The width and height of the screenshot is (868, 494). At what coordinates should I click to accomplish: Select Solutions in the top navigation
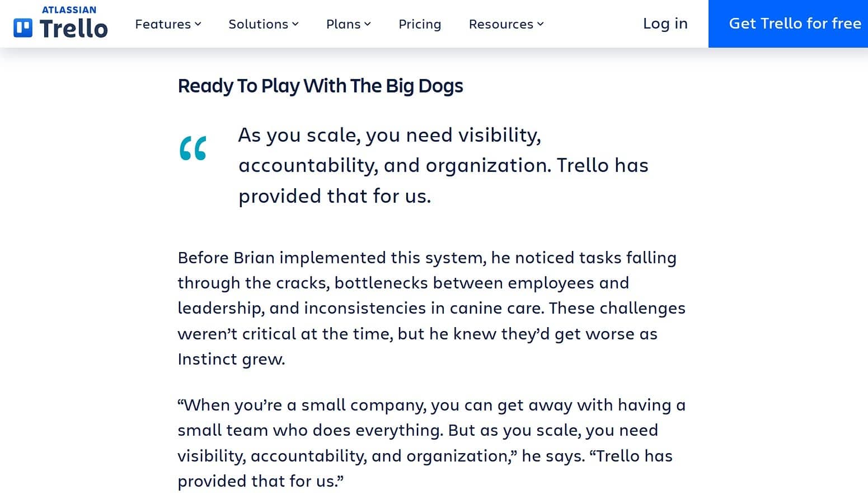click(259, 24)
